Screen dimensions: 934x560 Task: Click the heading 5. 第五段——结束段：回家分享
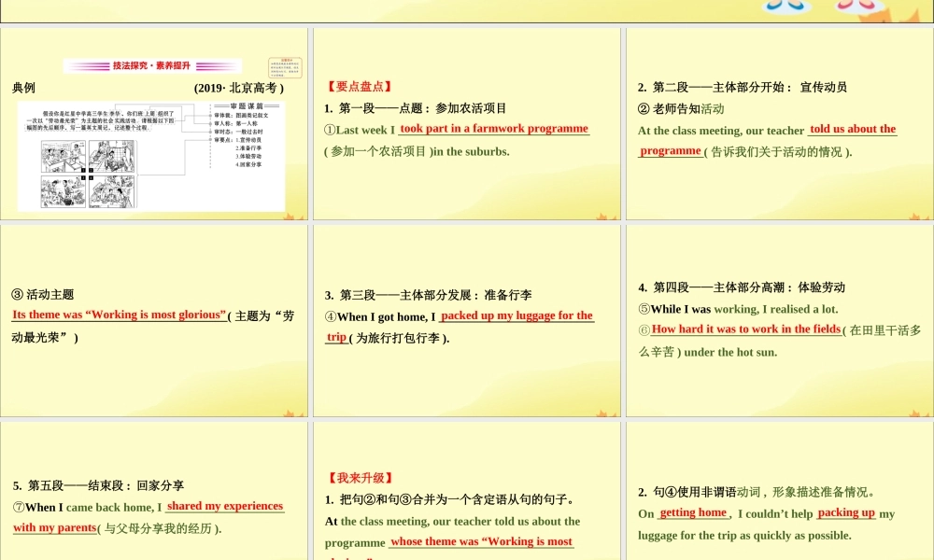coord(98,485)
